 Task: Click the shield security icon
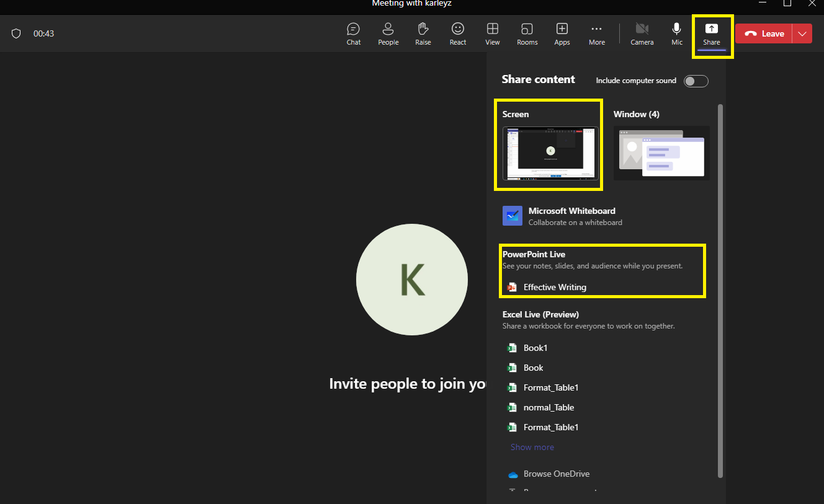[x=17, y=33]
